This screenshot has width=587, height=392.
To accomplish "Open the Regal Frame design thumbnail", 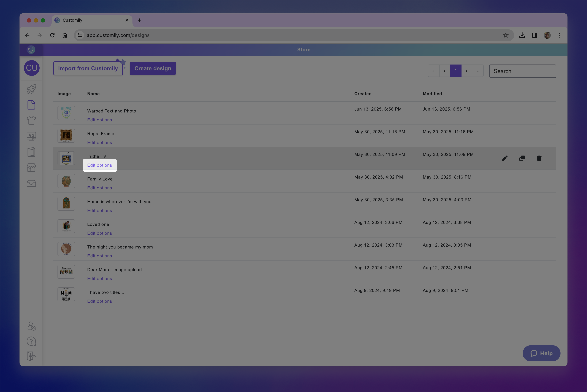I will 66,135.
